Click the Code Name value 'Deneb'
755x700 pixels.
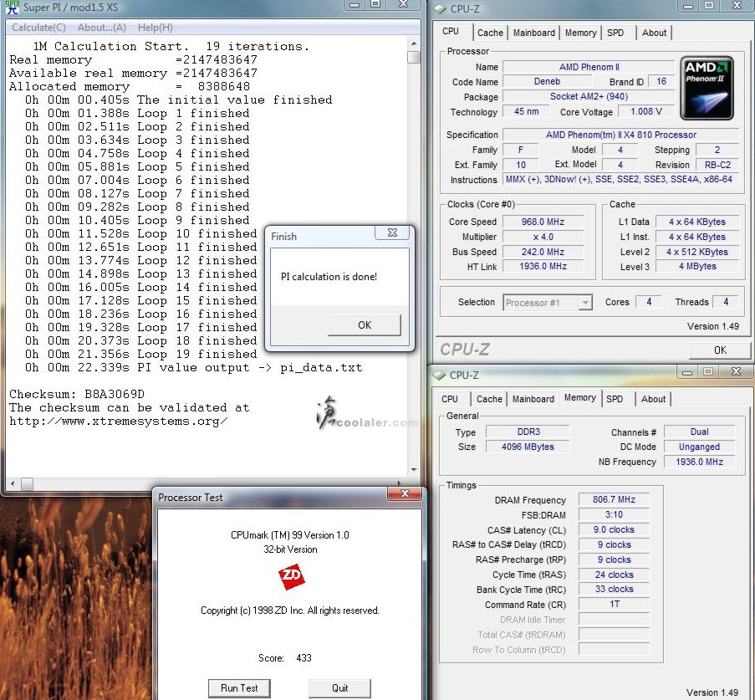tap(547, 81)
